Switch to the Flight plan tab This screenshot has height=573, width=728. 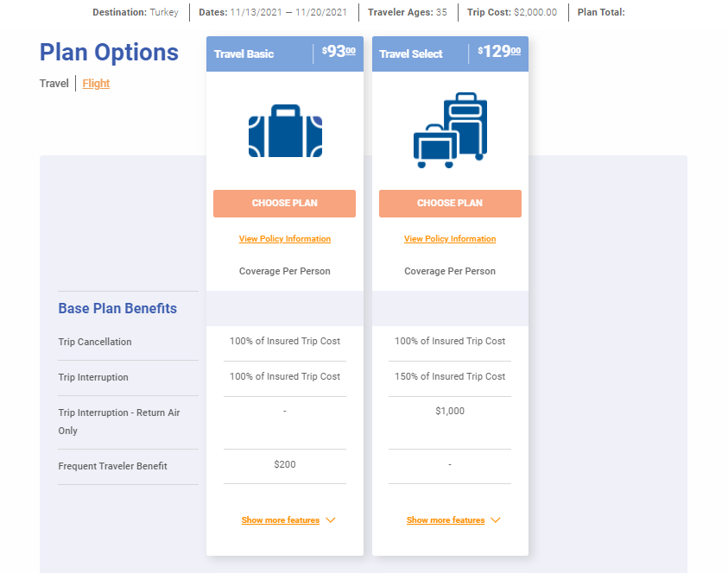coord(96,84)
